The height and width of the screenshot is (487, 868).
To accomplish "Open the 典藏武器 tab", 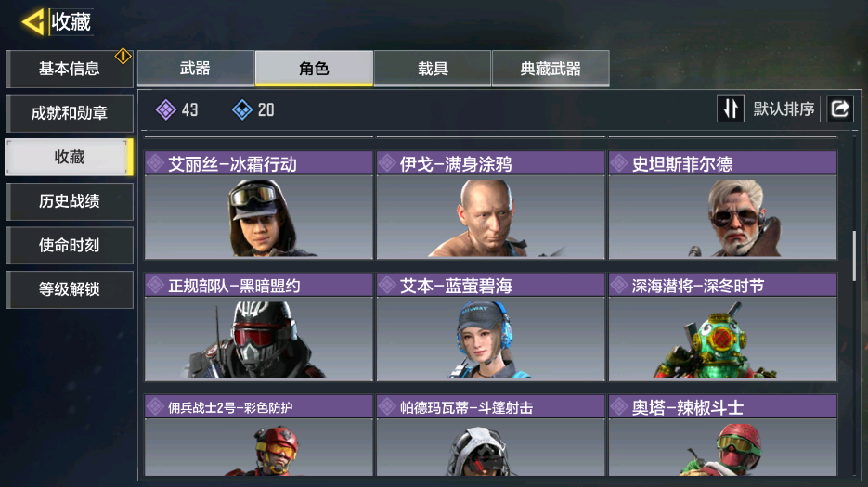I will pyautogui.click(x=551, y=68).
